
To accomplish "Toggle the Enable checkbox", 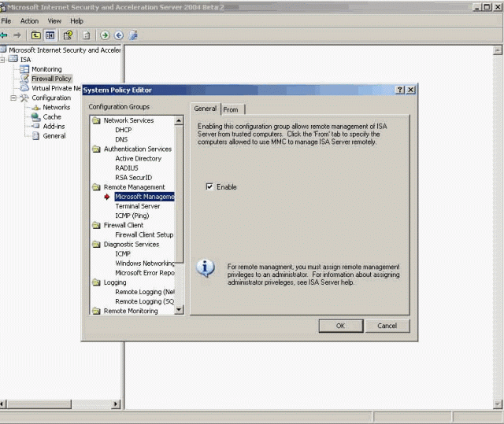I will 209,187.
